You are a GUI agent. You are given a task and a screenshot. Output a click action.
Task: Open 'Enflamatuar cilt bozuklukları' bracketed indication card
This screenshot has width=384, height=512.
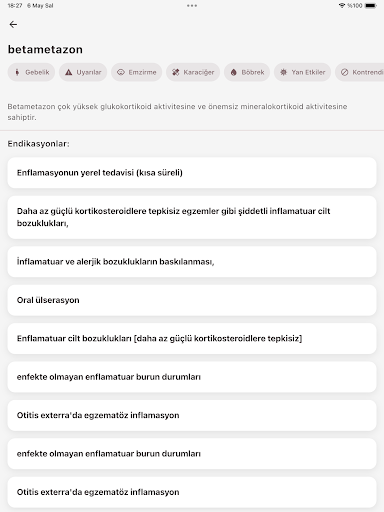[x=192, y=338]
